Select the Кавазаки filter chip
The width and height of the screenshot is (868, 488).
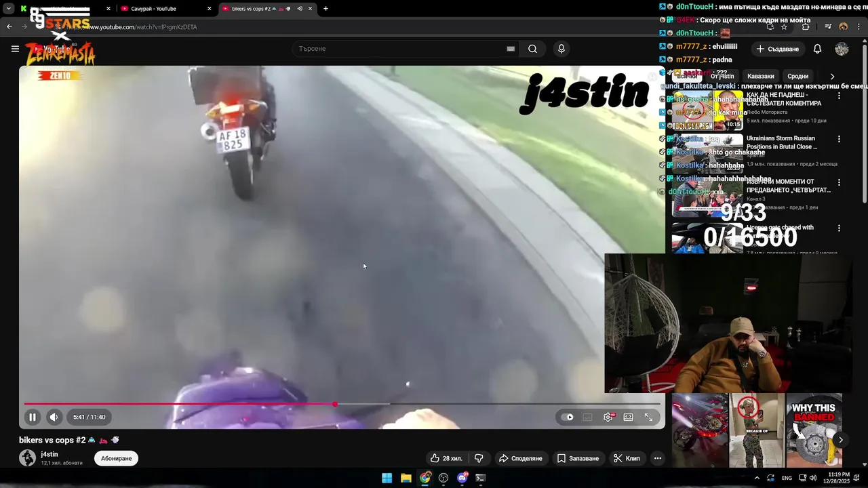(x=760, y=77)
